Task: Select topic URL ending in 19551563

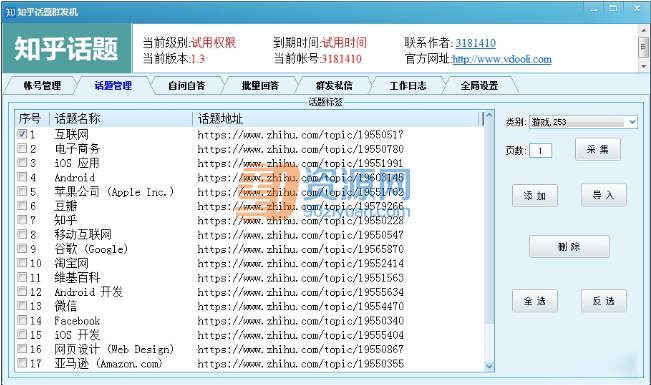Action: coord(300,278)
